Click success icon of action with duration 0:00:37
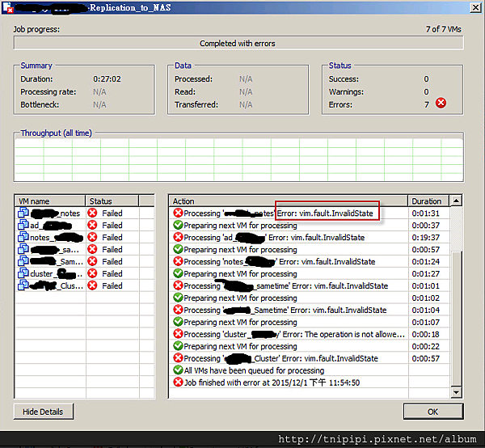The width and height of the screenshot is (485, 448). (178, 225)
